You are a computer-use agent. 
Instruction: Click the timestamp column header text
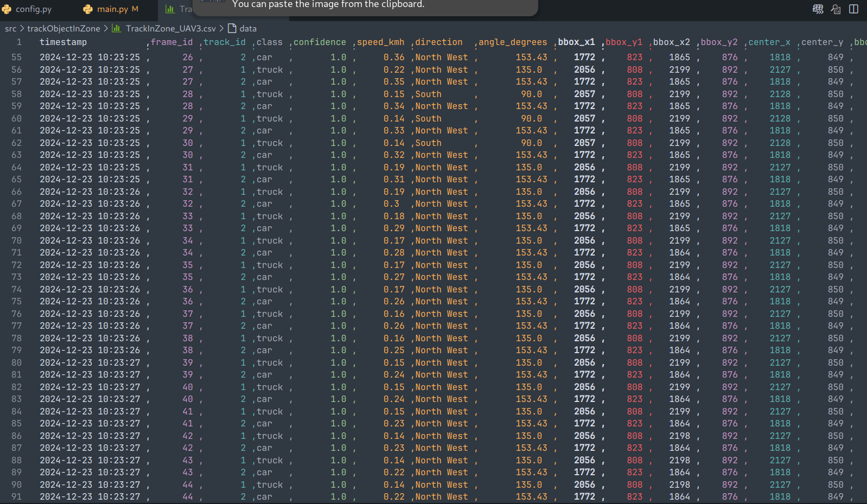click(63, 42)
